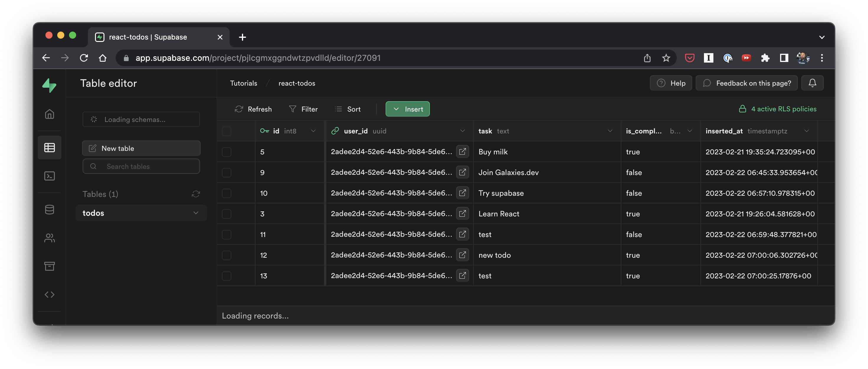Open the inserted_at column header menu

(x=806, y=131)
